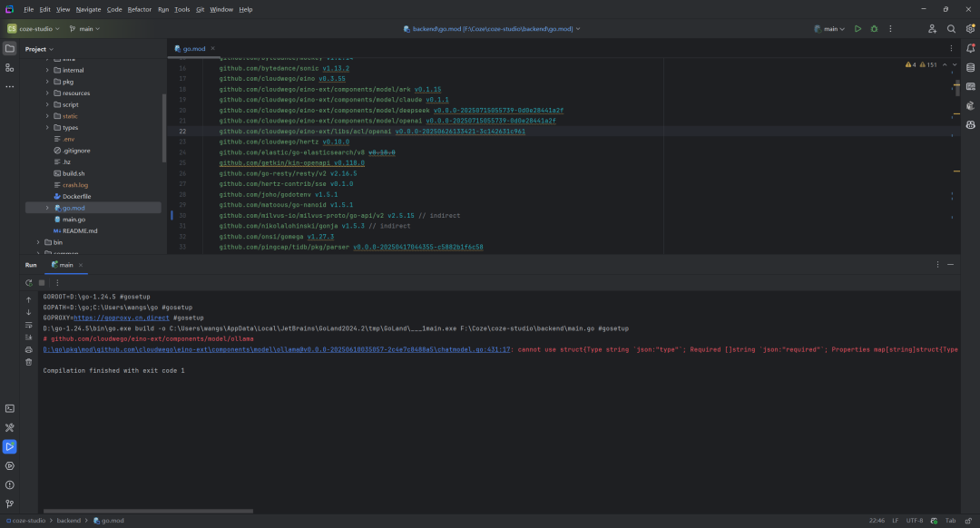The image size is (980, 528).
Task: Open Search Everywhere magnifier
Action: pos(951,29)
